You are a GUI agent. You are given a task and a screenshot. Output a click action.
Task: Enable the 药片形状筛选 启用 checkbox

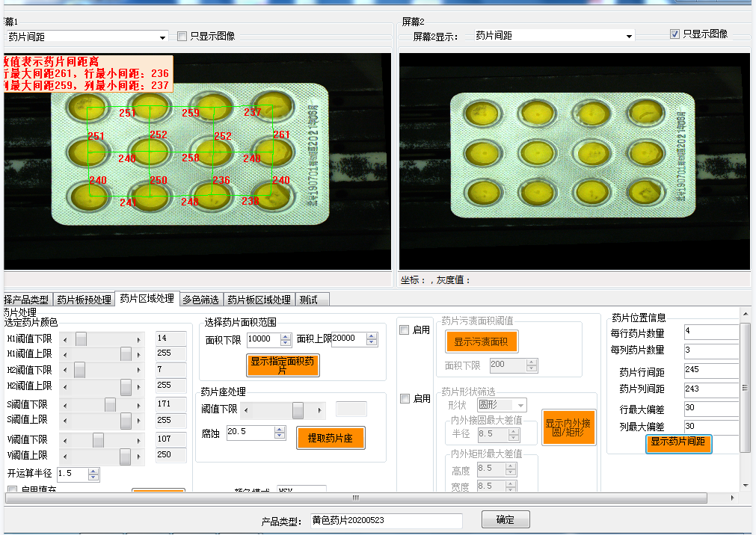(x=405, y=399)
